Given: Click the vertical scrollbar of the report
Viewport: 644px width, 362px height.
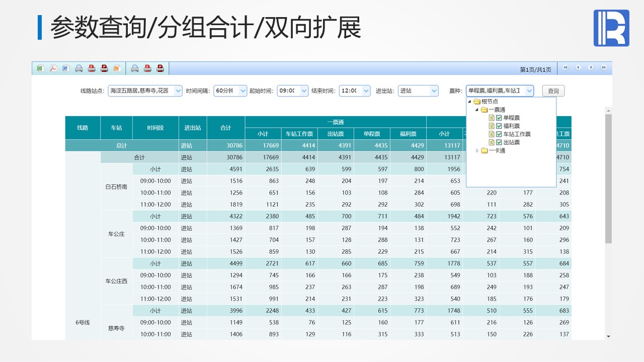Looking at the screenshot, I should pos(608,176).
